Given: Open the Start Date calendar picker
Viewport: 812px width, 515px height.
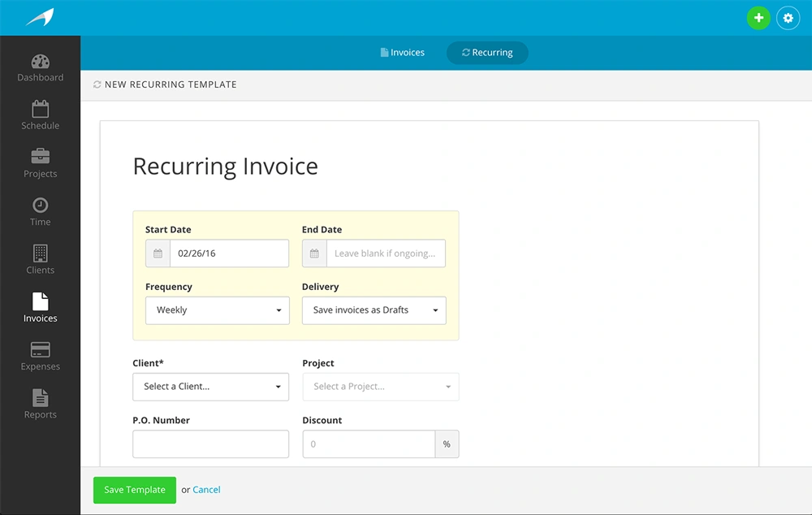Looking at the screenshot, I should [157, 253].
